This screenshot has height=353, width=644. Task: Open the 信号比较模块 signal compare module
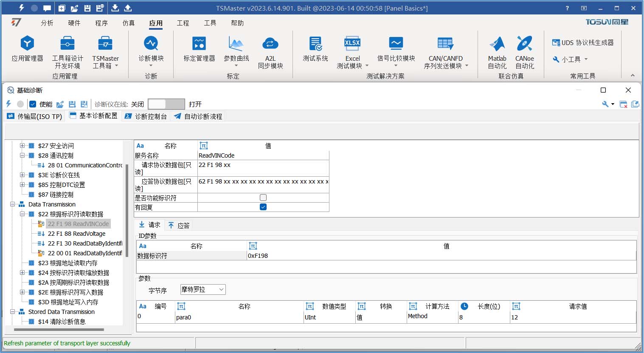[x=396, y=51]
